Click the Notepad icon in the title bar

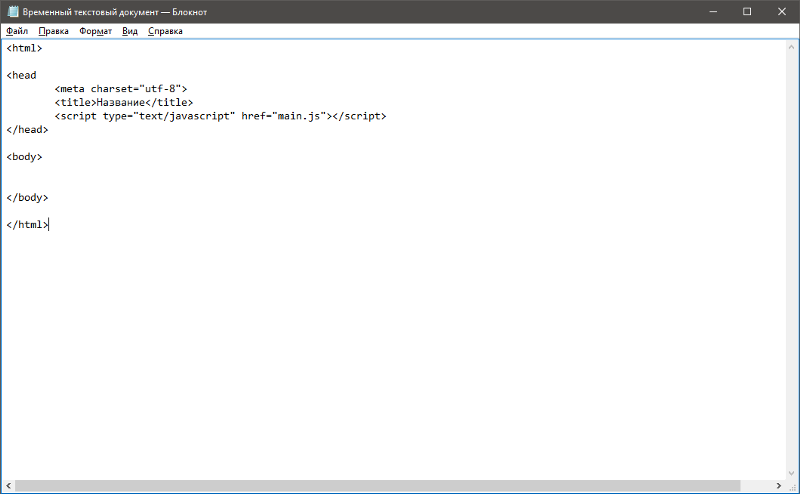13,12
